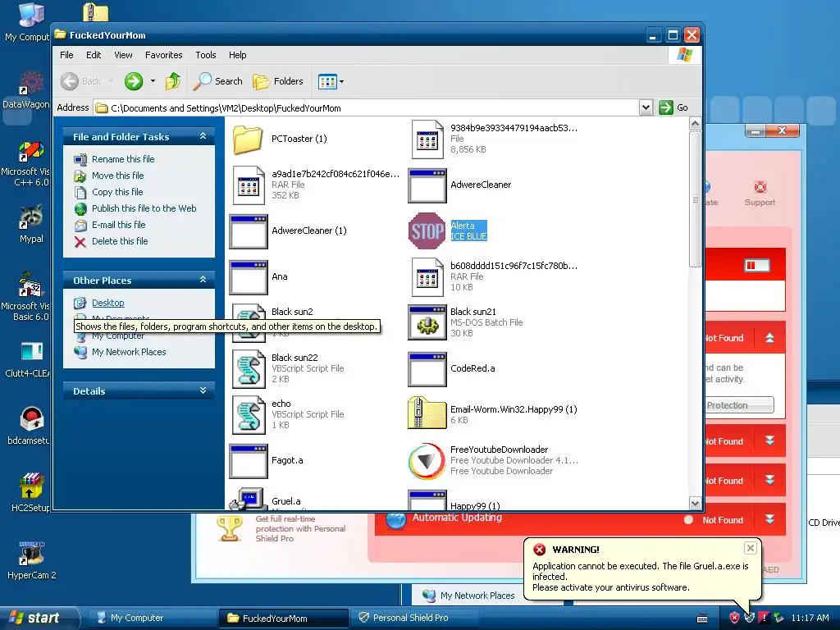The height and width of the screenshot is (630, 840).
Task: Open My Network Places sidebar link
Action: pos(129,352)
